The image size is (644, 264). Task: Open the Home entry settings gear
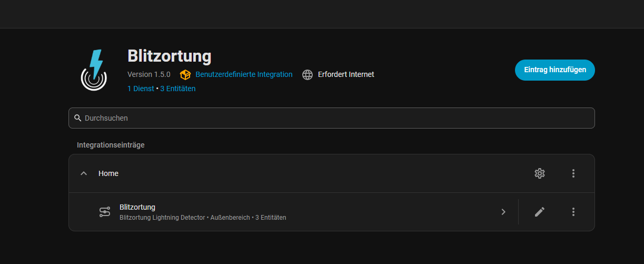pos(540,173)
